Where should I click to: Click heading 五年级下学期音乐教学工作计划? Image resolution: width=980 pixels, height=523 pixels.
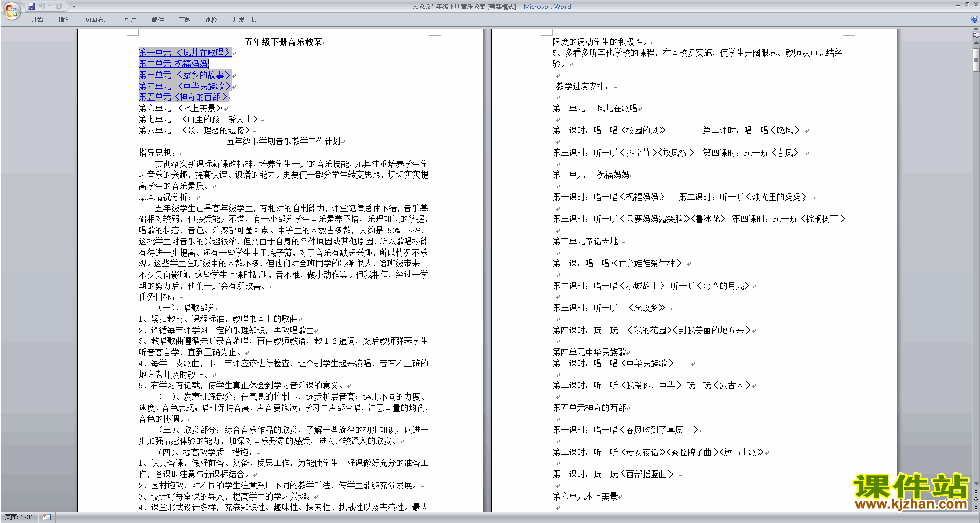[283, 141]
